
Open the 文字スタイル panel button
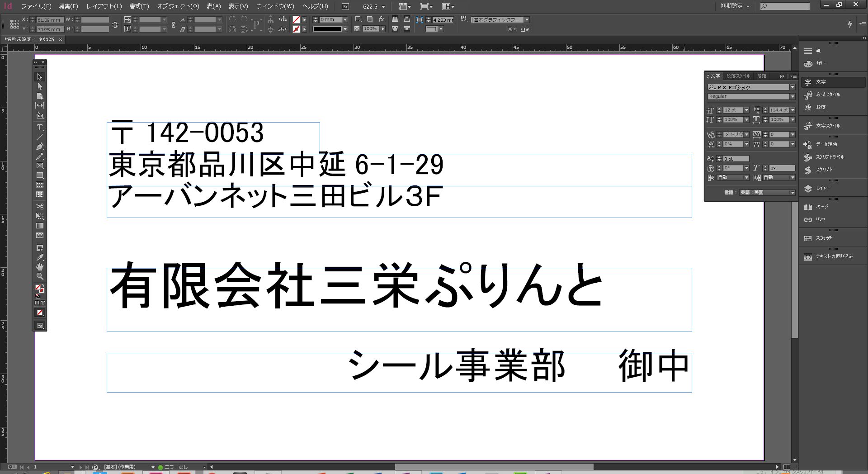point(833,126)
